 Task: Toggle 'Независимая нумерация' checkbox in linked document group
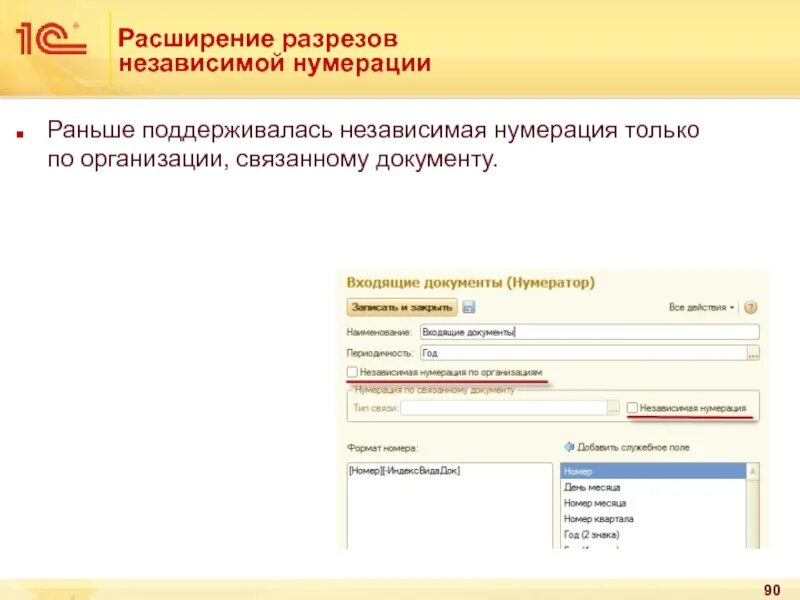[632, 408]
